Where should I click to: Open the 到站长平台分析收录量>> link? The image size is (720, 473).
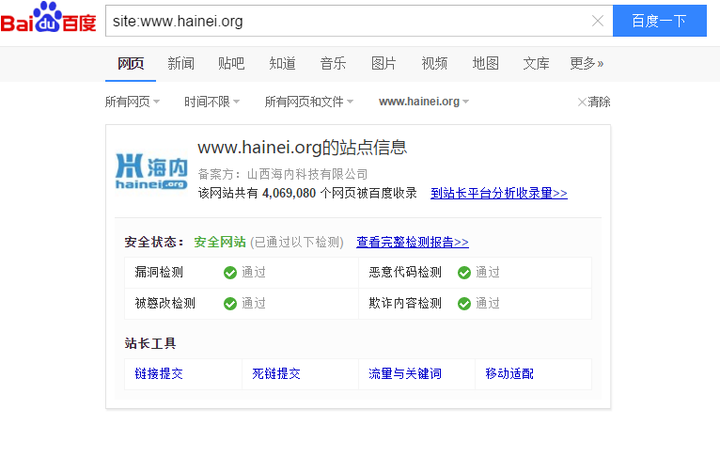499,193
